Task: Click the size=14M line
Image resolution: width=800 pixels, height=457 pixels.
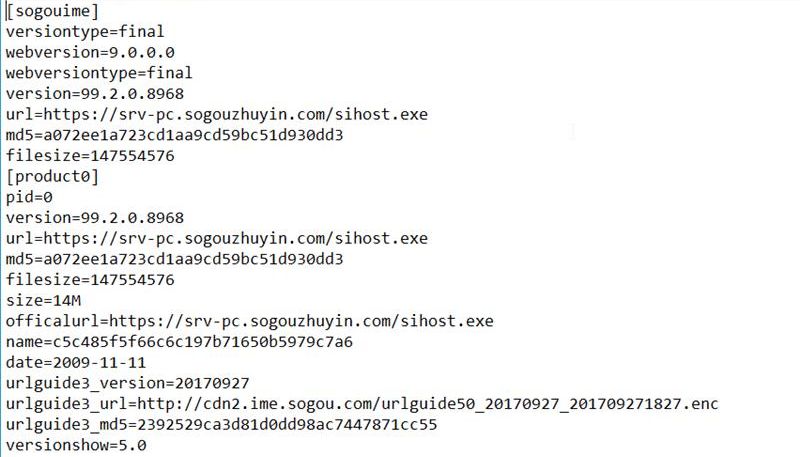Action: (x=39, y=301)
